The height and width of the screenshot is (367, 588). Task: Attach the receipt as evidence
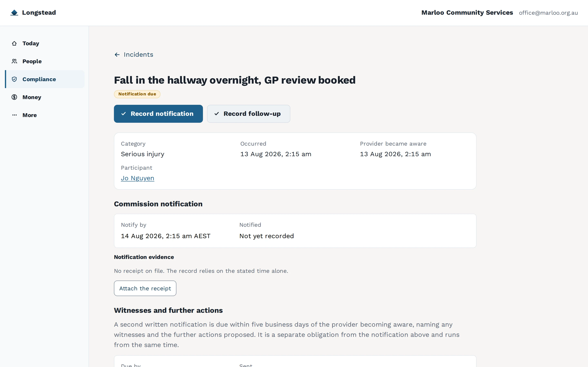coord(145,288)
